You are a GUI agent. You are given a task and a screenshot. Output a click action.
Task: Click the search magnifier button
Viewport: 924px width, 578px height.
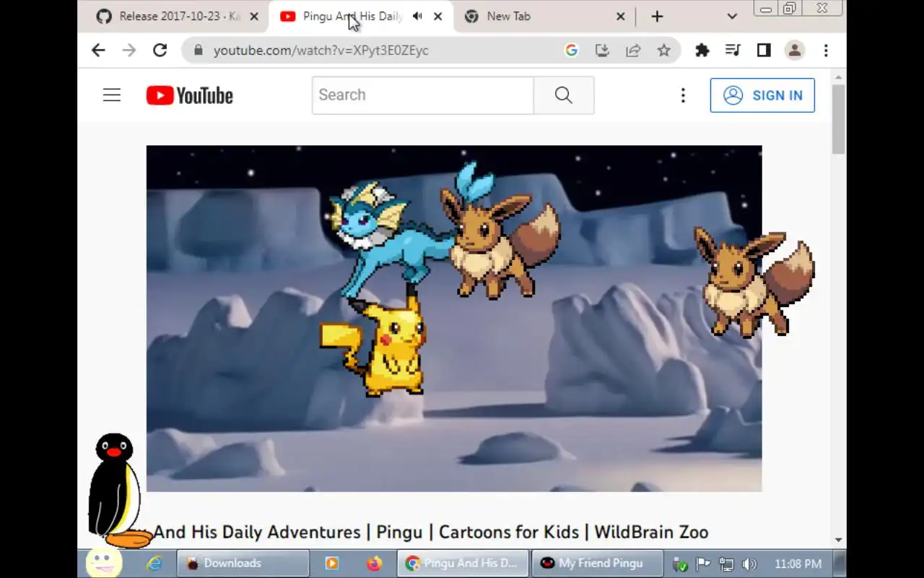tap(564, 95)
